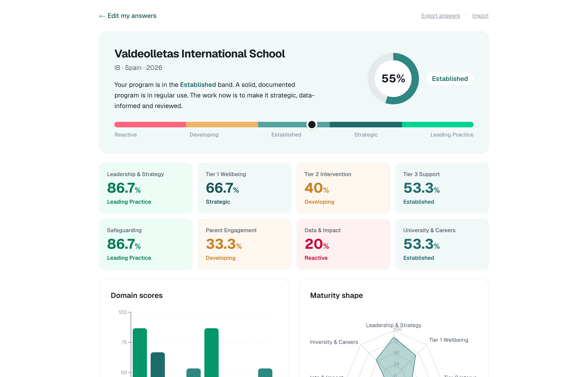Image resolution: width=588 pixels, height=377 pixels.
Task: Click the University & Careers radar axis label
Action: 334,342
